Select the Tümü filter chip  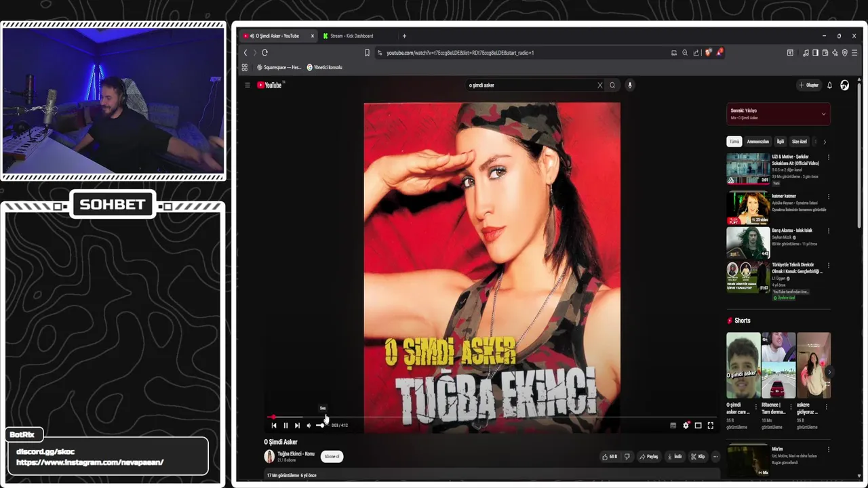pyautogui.click(x=734, y=142)
